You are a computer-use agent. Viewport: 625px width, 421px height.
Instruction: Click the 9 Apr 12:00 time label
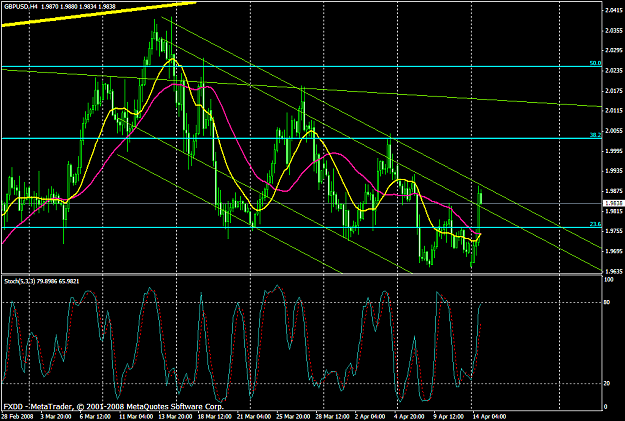[450, 416]
